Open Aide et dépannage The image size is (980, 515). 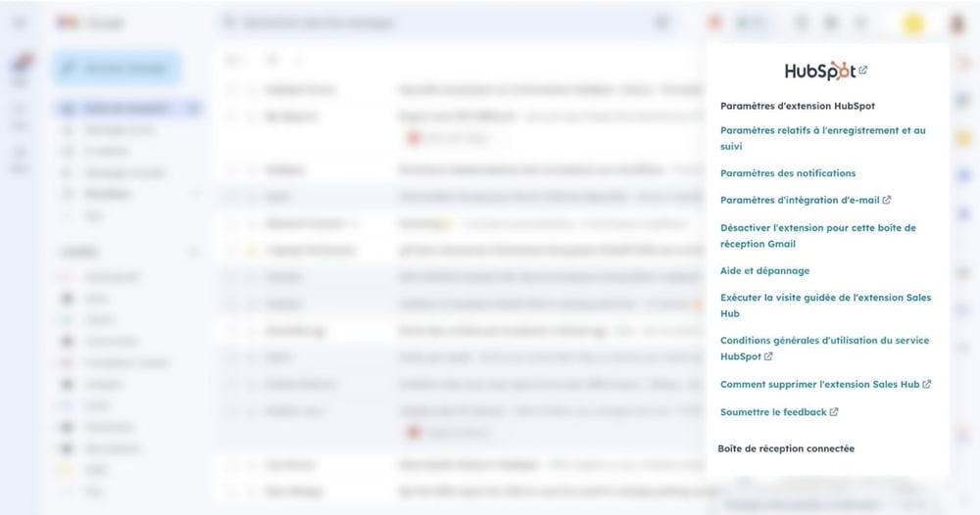pos(764,270)
